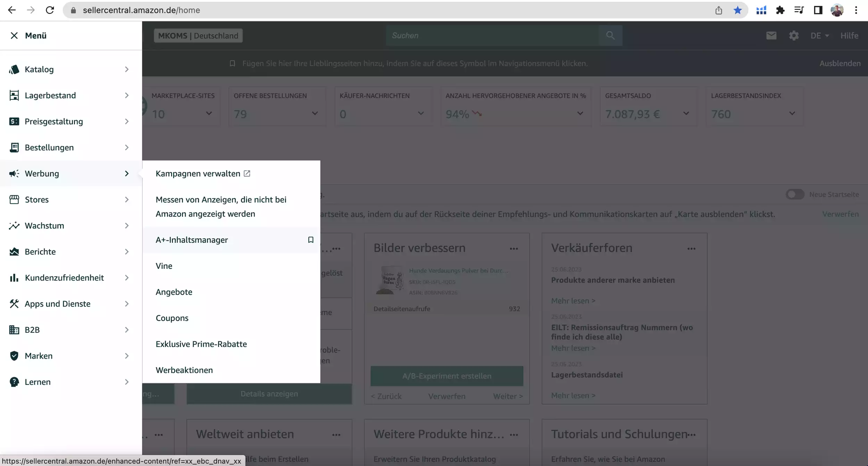Click the Marken shield icon
This screenshot has width=868, height=466.
click(14, 356)
